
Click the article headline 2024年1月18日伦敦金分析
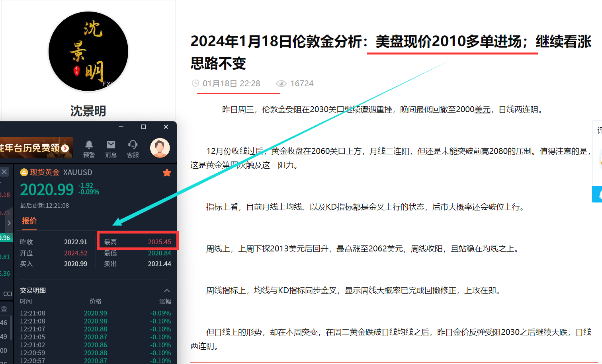pos(391,52)
